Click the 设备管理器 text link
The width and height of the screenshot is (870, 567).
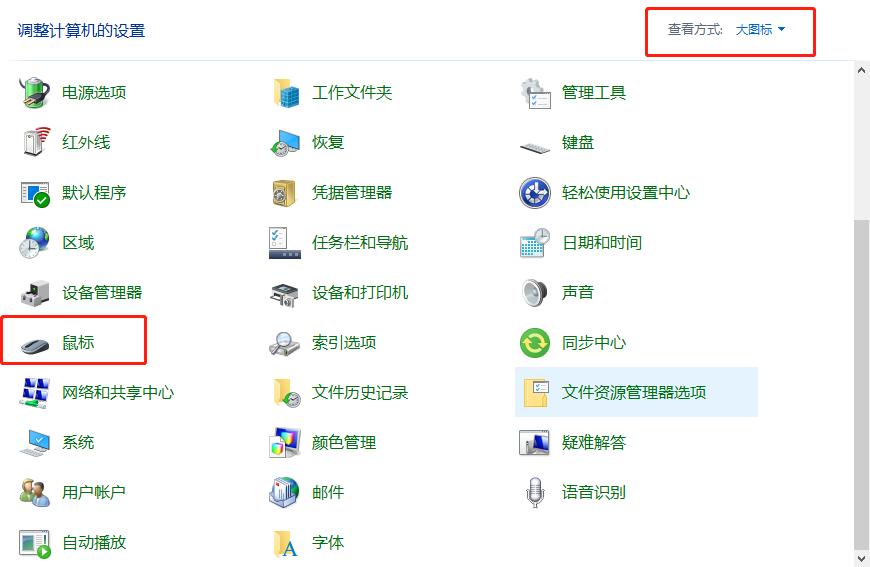102,292
